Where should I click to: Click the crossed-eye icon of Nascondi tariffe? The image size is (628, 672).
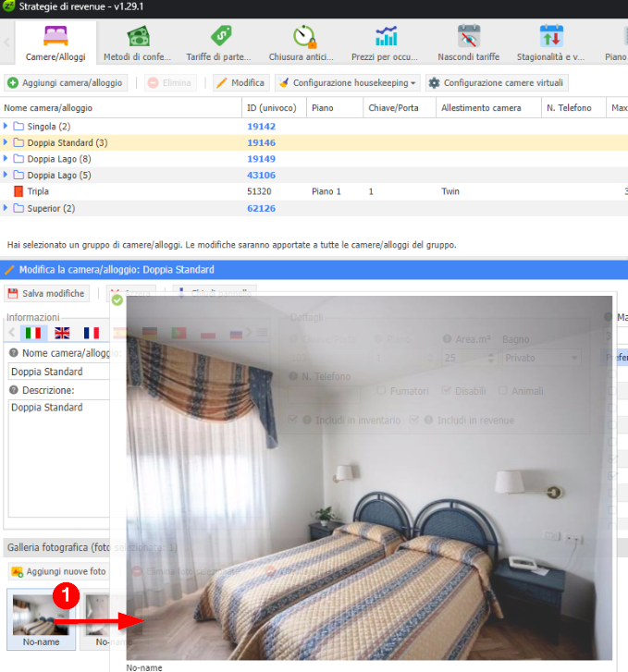pos(469,36)
